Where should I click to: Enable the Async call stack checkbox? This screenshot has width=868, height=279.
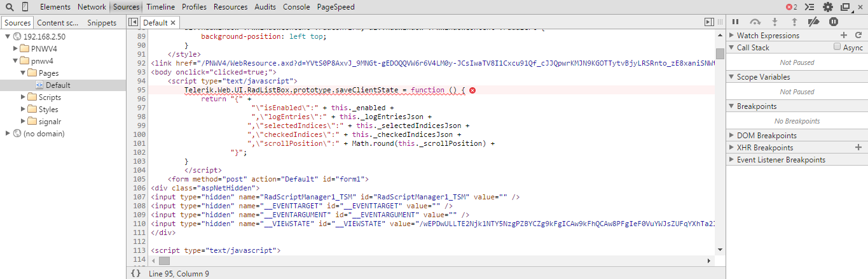837,47
